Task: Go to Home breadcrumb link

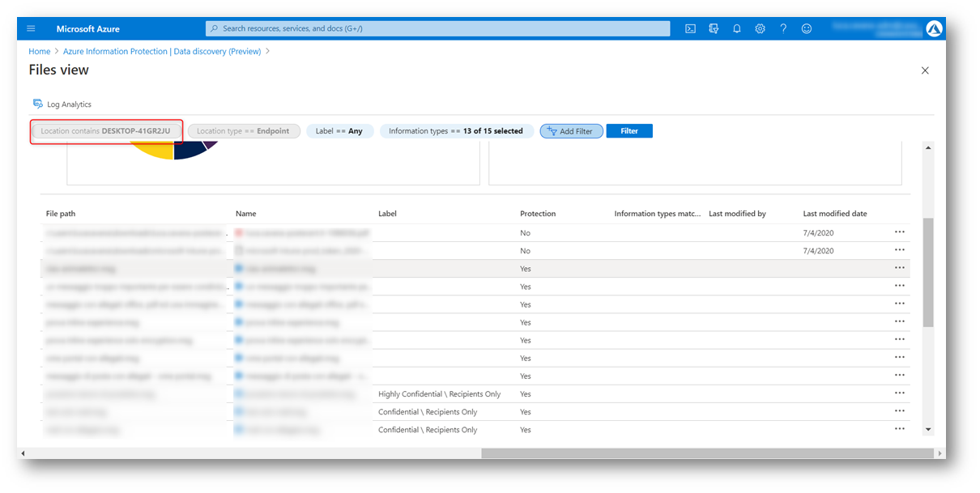Action: coord(39,51)
